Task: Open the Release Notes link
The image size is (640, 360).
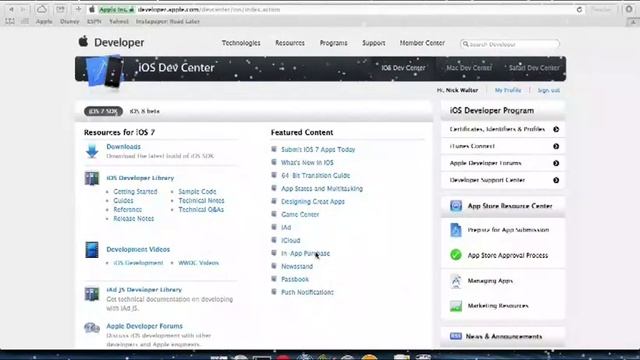Action: coord(133,218)
